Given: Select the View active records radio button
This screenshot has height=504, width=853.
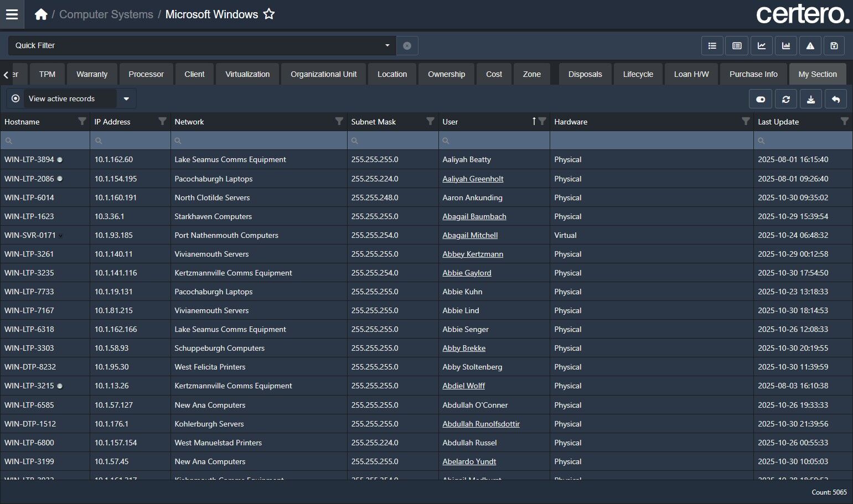Looking at the screenshot, I should pyautogui.click(x=15, y=98).
